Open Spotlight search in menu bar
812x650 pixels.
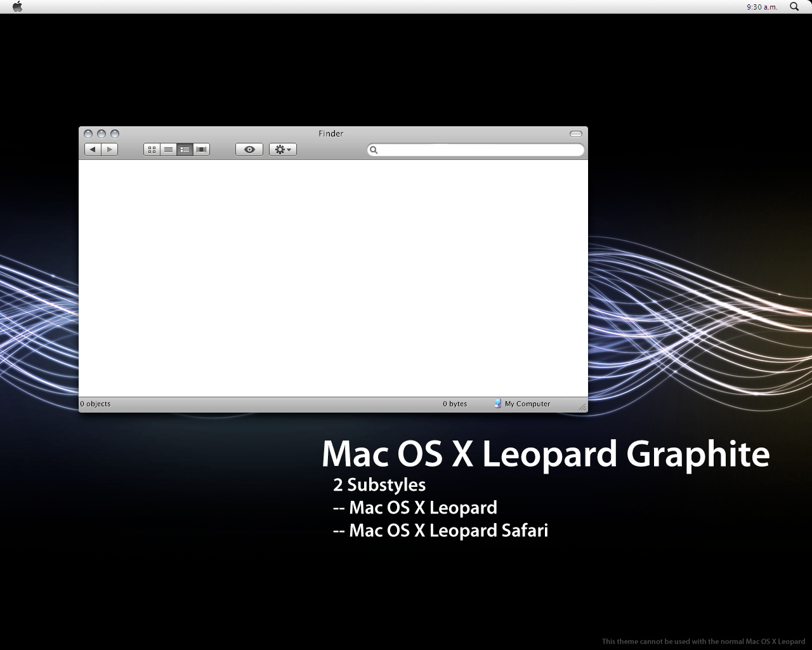(x=794, y=6)
